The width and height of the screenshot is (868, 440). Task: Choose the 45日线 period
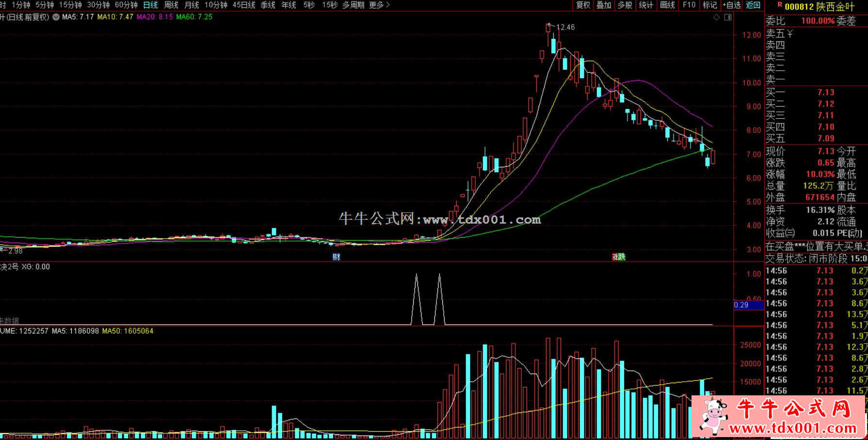244,5
